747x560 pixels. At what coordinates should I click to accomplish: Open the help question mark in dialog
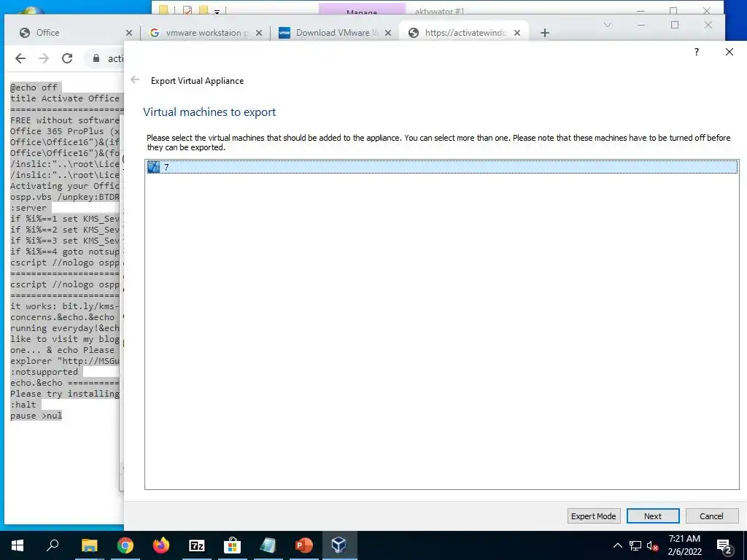tap(697, 52)
